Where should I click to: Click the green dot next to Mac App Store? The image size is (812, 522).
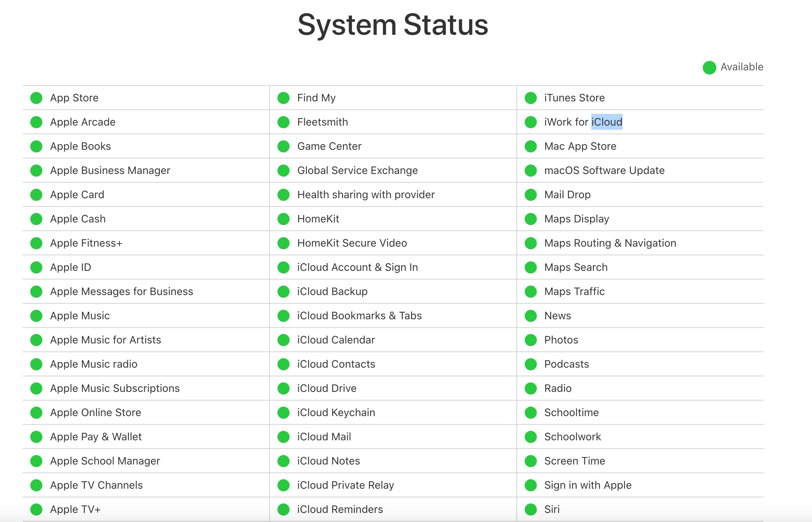tap(531, 146)
